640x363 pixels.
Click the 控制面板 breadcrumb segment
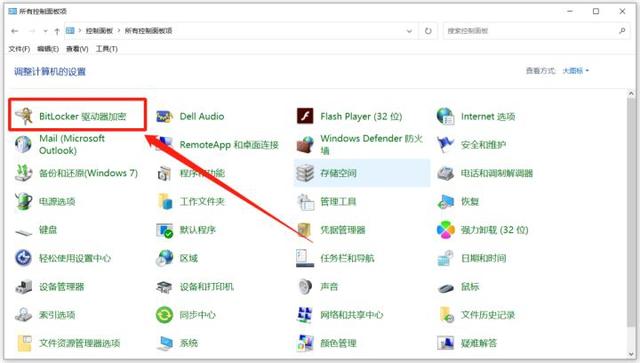[x=99, y=31]
